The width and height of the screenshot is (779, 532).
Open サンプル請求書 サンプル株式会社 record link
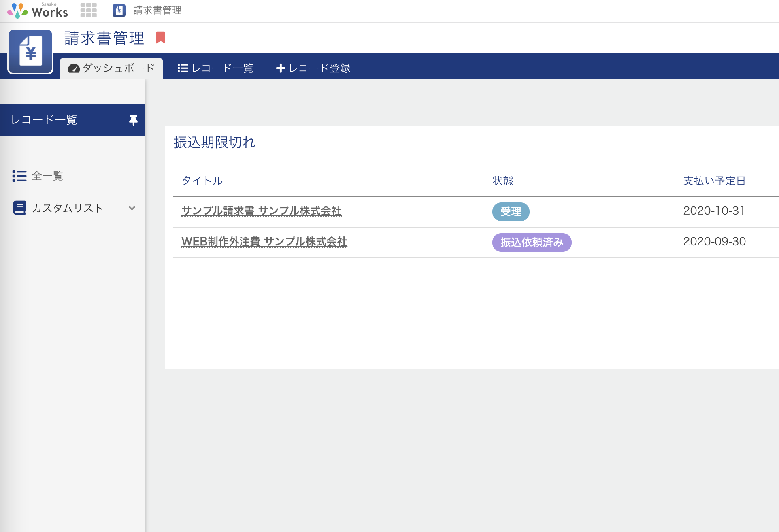pos(262,211)
